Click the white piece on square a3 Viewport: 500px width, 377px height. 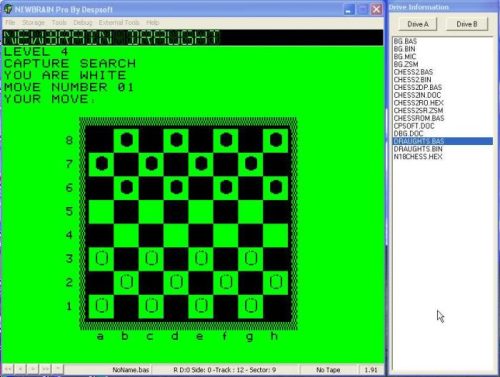coord(101,258)
